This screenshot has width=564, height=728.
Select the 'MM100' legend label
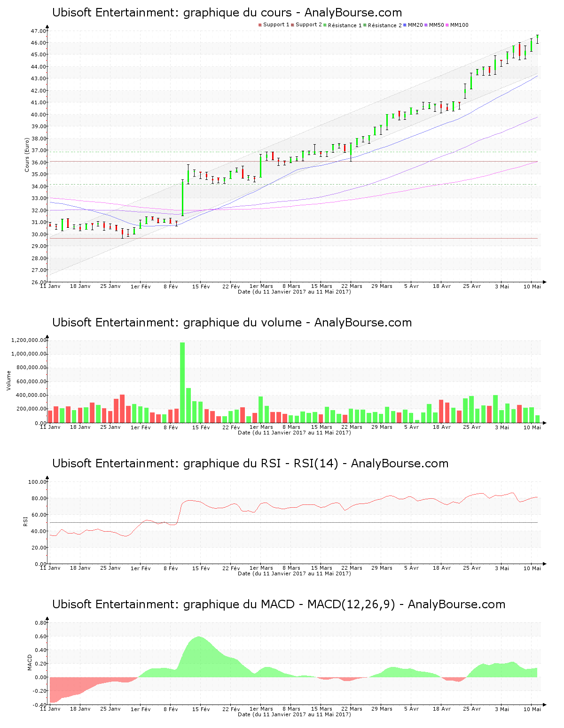point(459,25)
